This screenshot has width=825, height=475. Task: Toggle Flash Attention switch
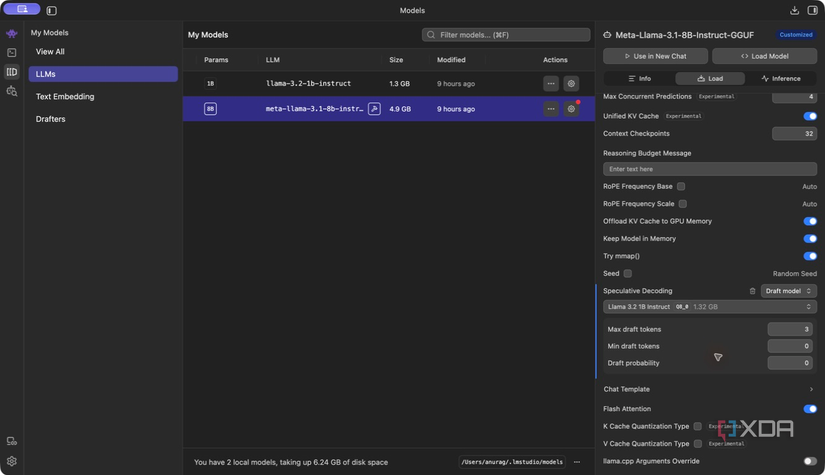click(810, 409)
